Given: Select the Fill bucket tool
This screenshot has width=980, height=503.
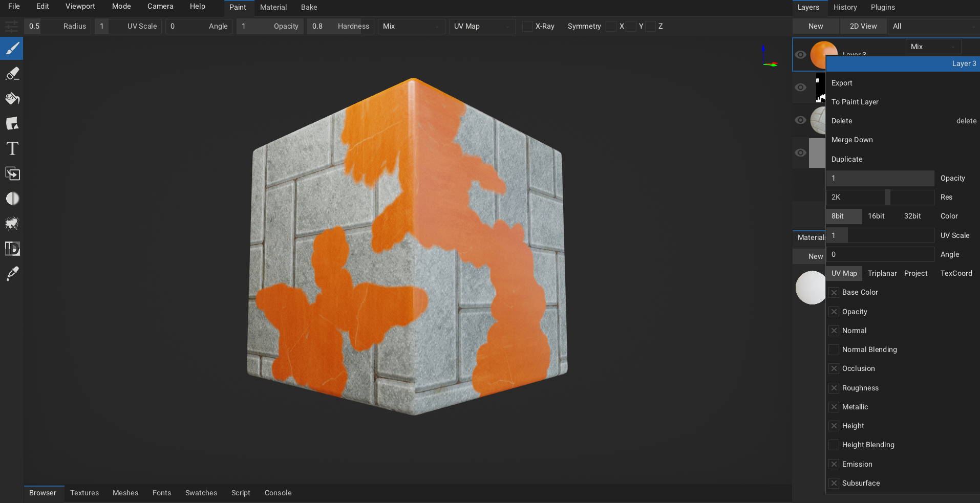Looking at the screenshot, I should (x=12, y=99).
